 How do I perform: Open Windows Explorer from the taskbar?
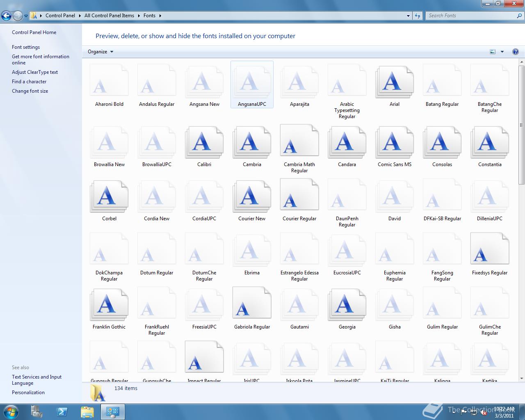tap(87, 412)
